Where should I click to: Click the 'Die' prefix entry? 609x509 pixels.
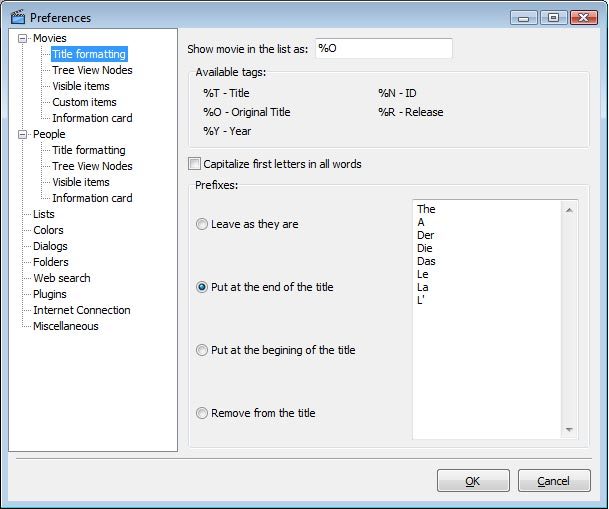425,248
